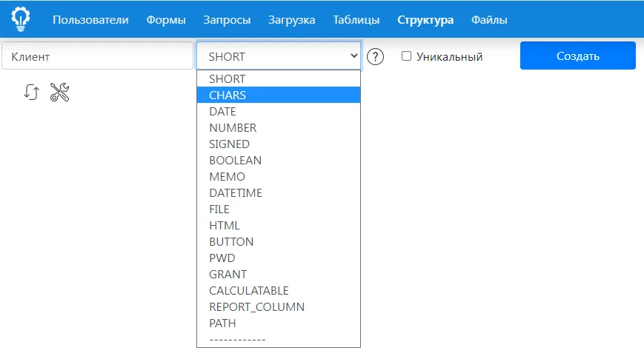Open the wrench and screwdriver settings icon
Viewport: 644px width, 359px height.
[59, 92]
